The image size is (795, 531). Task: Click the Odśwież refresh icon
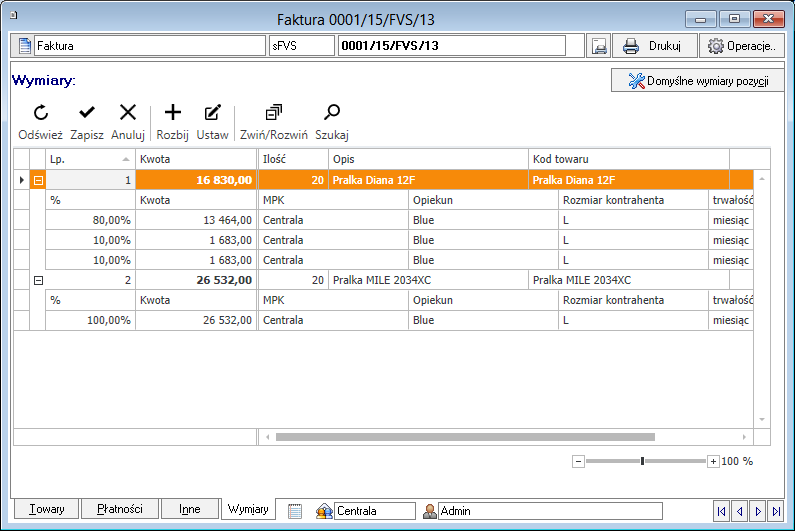point(41,113)
